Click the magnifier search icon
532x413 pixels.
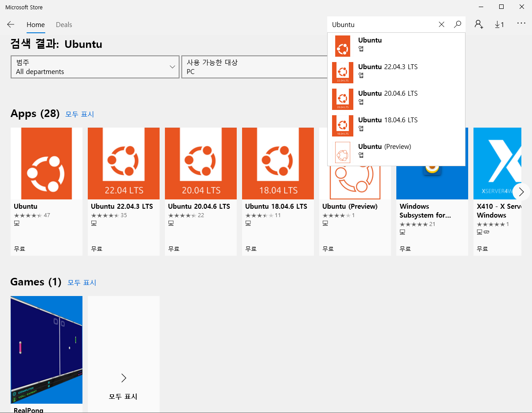point(458,24)
